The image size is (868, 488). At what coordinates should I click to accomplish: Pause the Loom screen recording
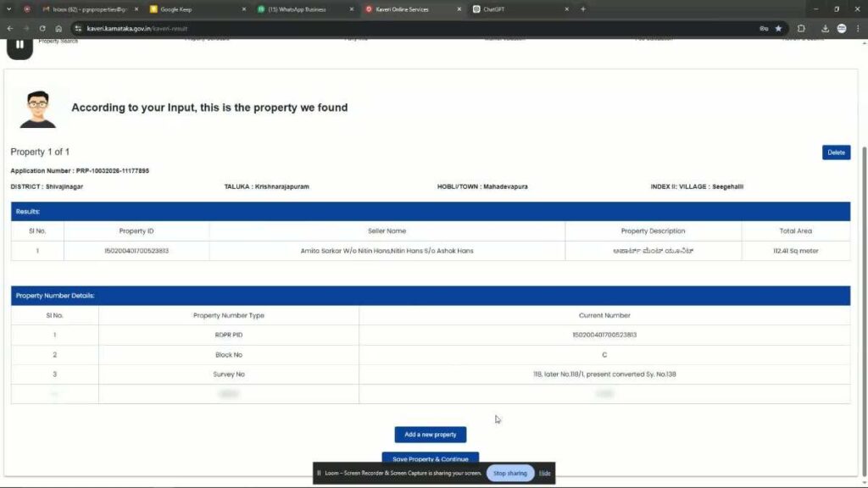[x=19, y=45]
